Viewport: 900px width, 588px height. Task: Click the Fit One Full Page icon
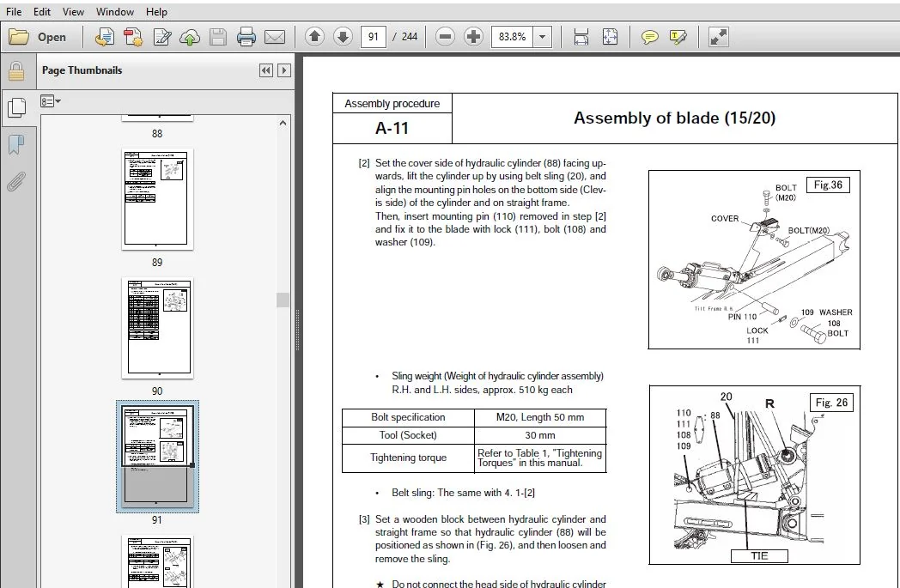pos(610,37)
